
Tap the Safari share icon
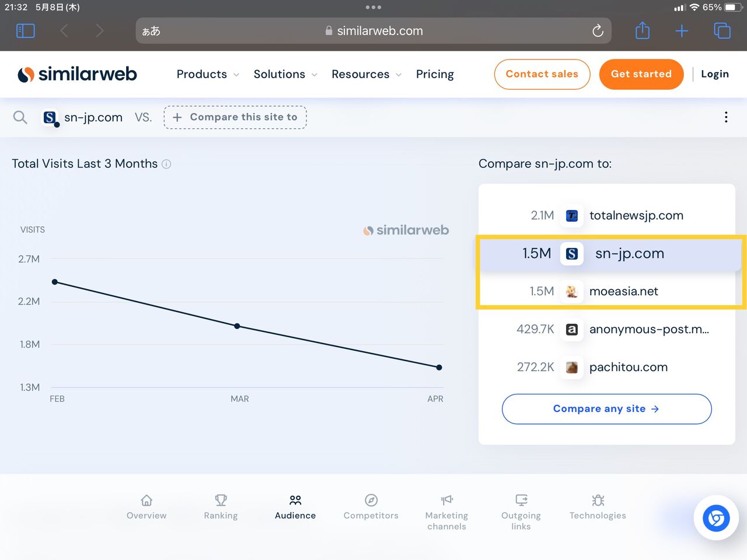click(x=643, y=30)
